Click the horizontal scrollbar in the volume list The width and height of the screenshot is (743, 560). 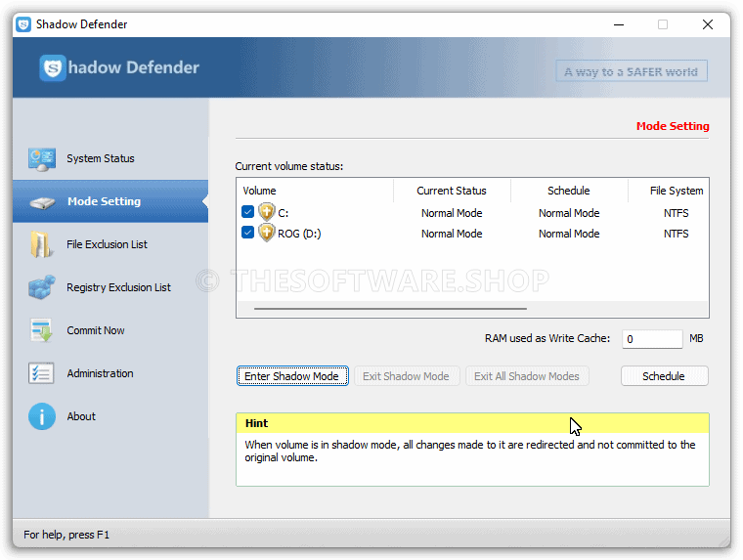click(390, 309)
